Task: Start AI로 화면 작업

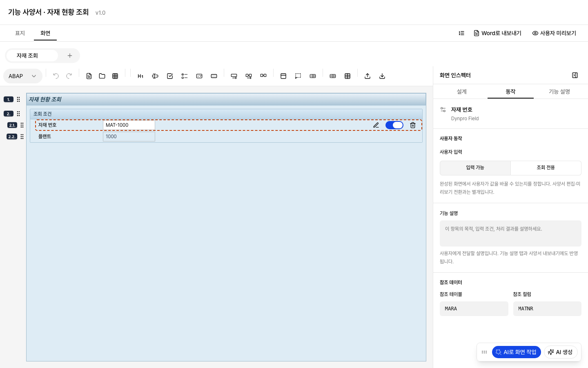Action: (x=517, y=352)
